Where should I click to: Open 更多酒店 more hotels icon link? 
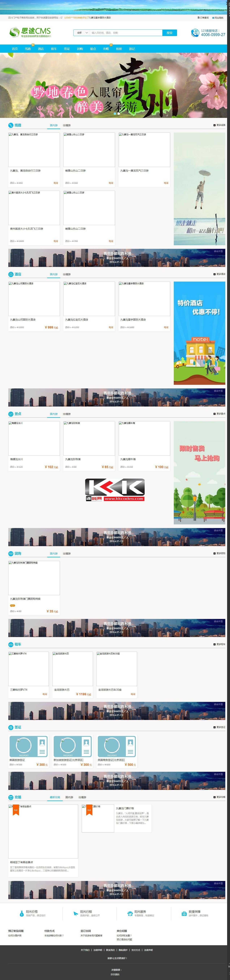219,274
